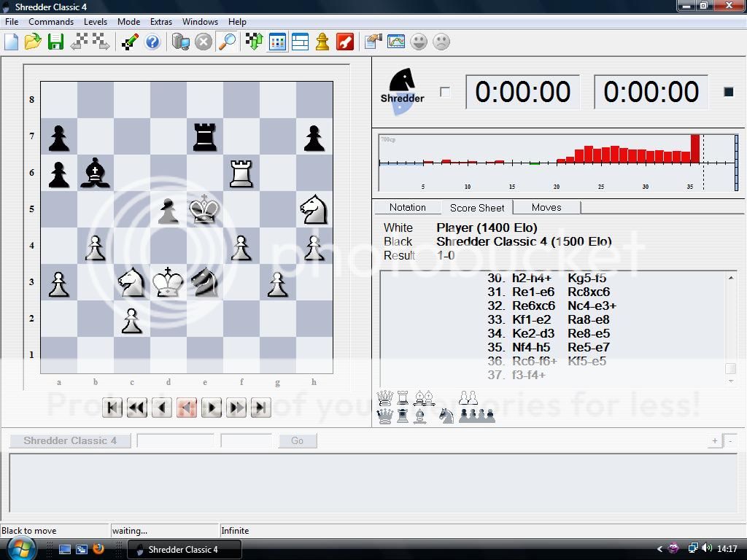Click the sad smiley face icon
This screenshot has width=747, height=560.
pos(441,42)
